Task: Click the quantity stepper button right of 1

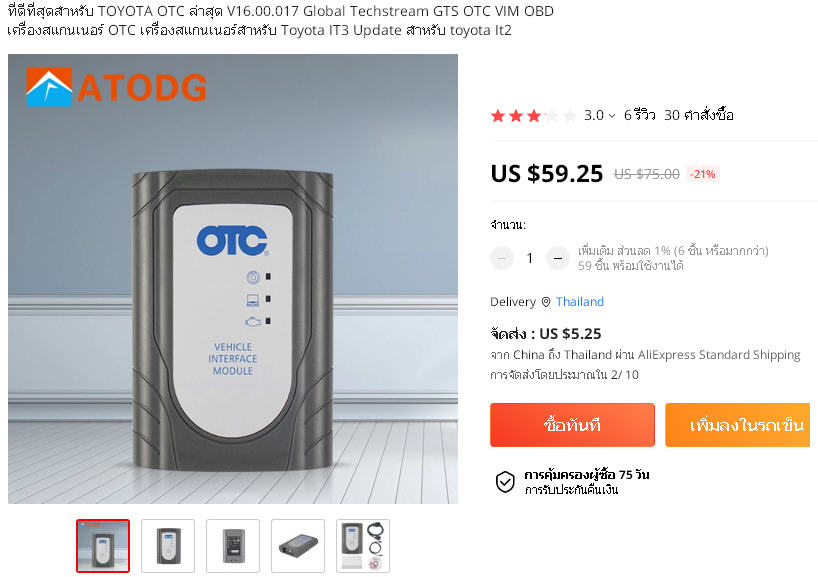Action: pos(558,258)
